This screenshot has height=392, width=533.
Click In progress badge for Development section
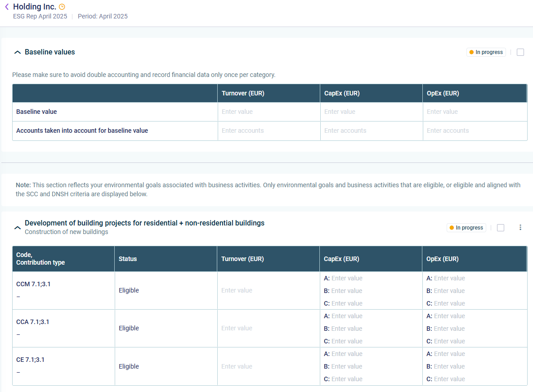[x=466, y=228]
